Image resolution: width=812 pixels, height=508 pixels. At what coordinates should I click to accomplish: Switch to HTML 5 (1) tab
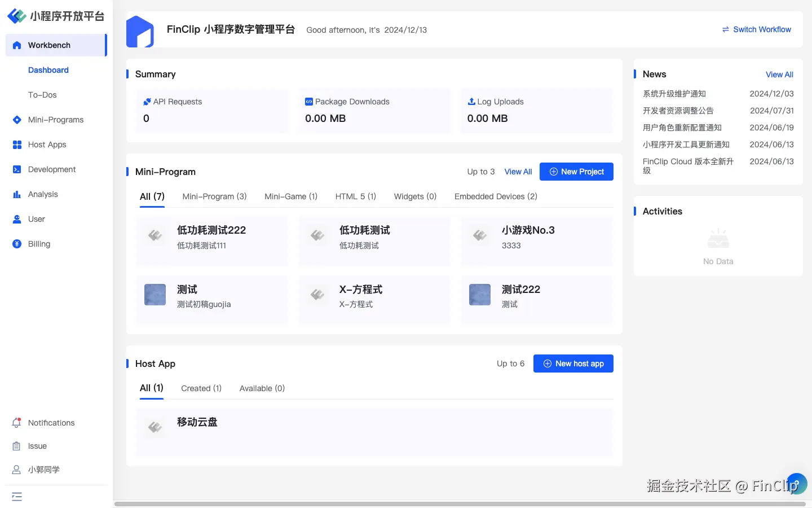(356, 196)
